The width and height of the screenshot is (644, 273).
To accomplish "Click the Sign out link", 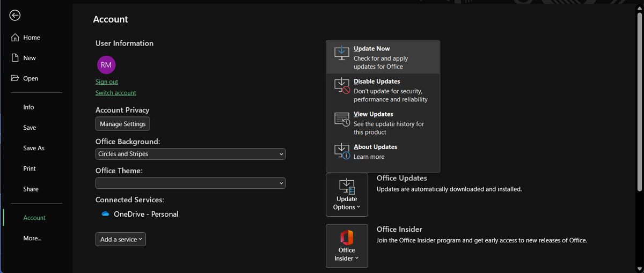I will [x=107, y=82].
